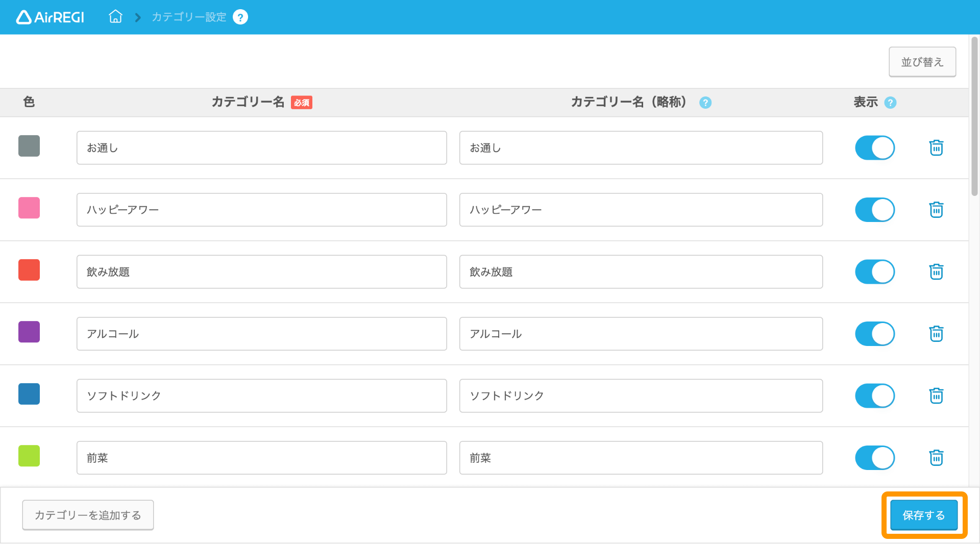980x544 pixels.
Task: Click カテゴリーを追加する to add a category
Action: click(87, 515)
